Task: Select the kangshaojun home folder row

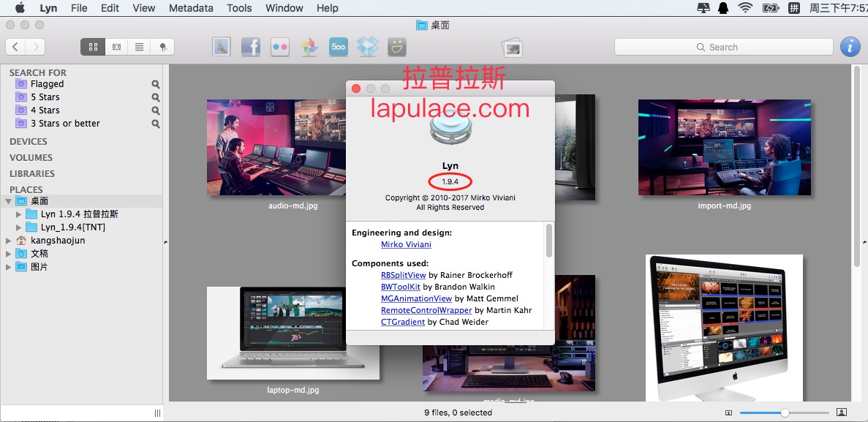Action: point(81,241)
